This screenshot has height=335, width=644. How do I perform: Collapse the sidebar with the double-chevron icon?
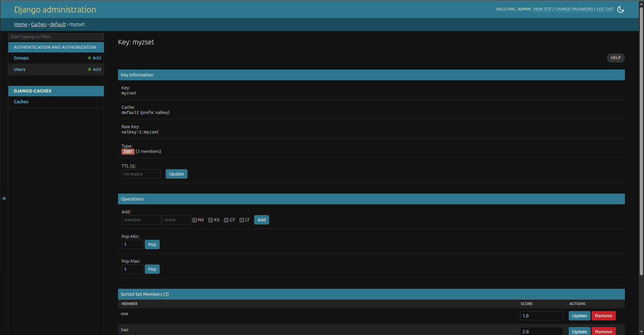pyautogui.click(x=4, y=198)
